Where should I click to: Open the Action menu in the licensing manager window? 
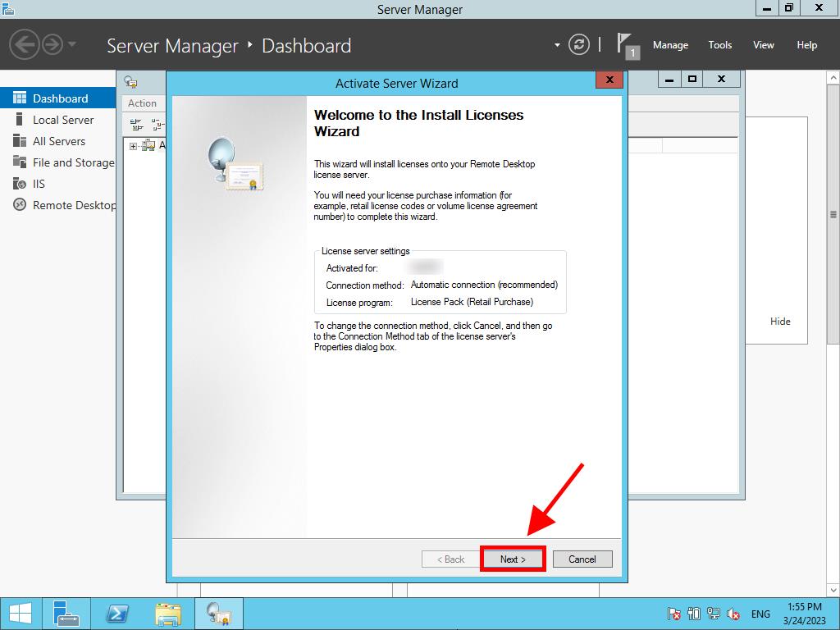coord(142,103)
